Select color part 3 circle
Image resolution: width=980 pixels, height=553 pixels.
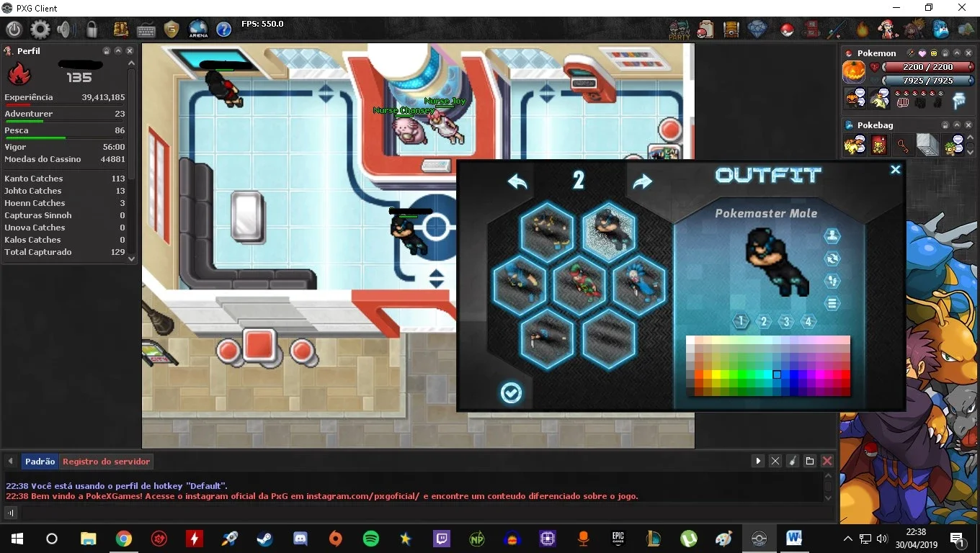[786, 321]
